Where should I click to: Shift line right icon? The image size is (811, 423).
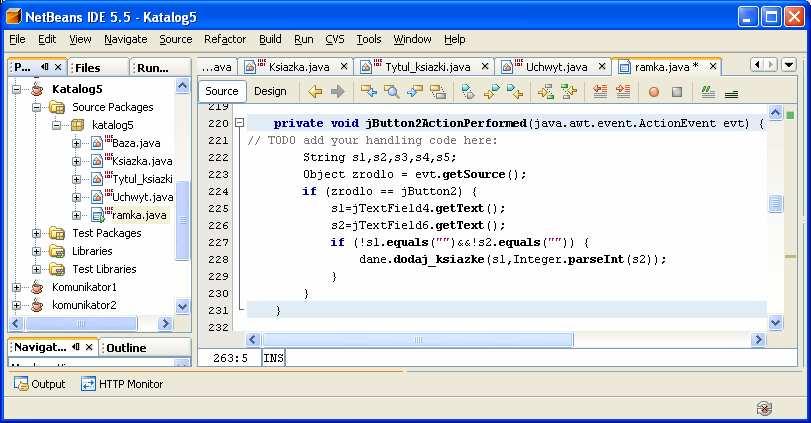pyautogui.click(x=623, y=92)
